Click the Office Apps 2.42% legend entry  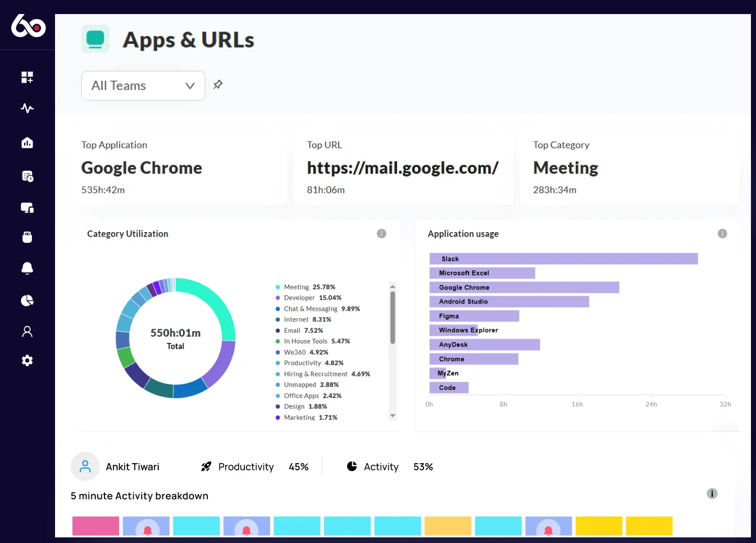click(308, 396)
